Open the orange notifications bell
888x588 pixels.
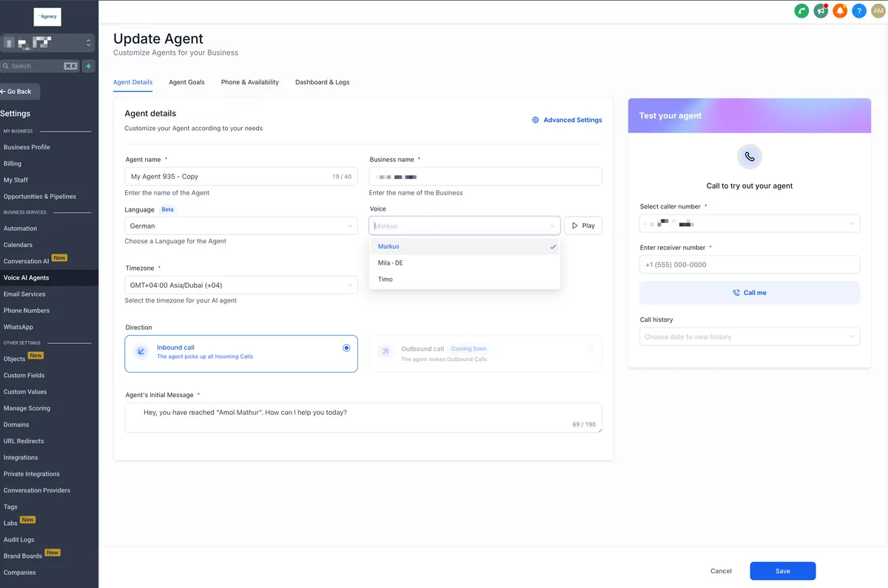click(840, 11)
